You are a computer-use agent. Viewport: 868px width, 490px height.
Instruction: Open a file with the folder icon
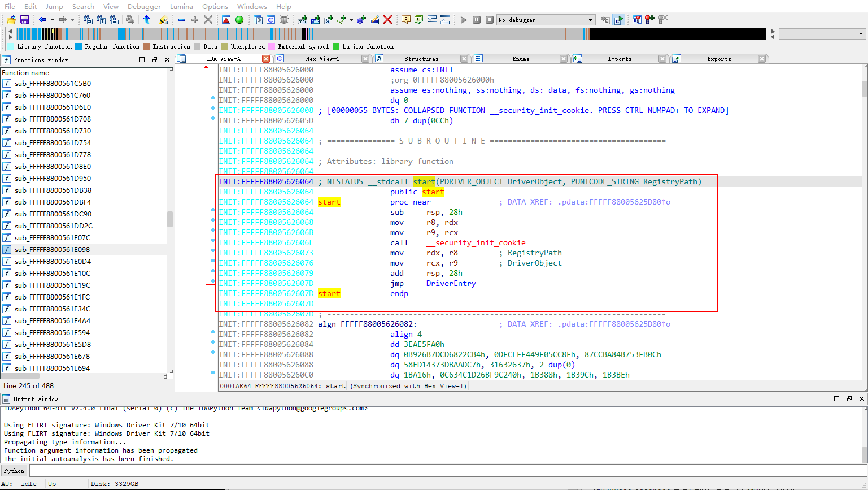(x=11, y=20)
